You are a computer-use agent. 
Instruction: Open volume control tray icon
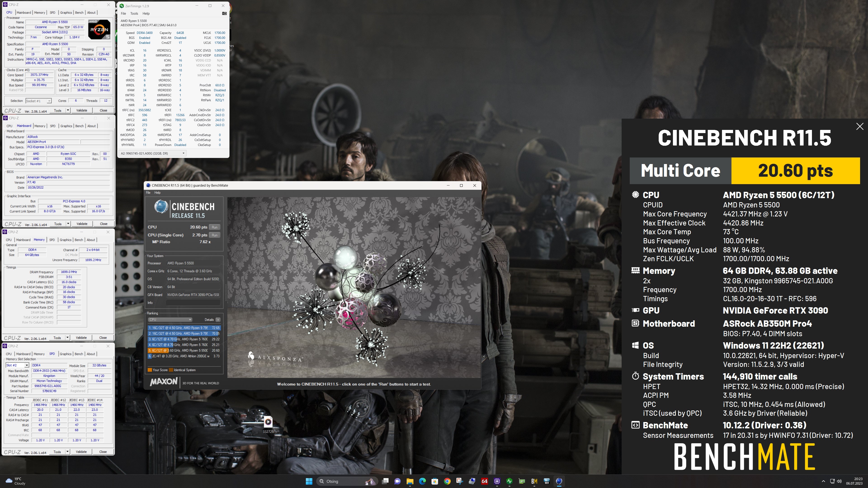tap(839, 481)
